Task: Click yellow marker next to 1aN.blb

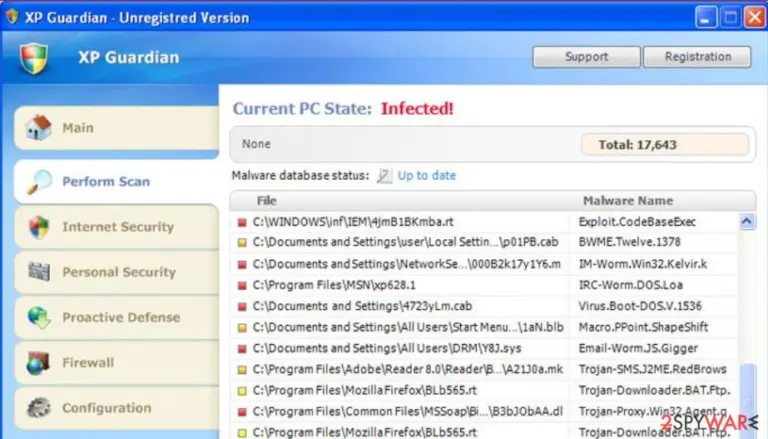Action: click(x=242, y=328)
